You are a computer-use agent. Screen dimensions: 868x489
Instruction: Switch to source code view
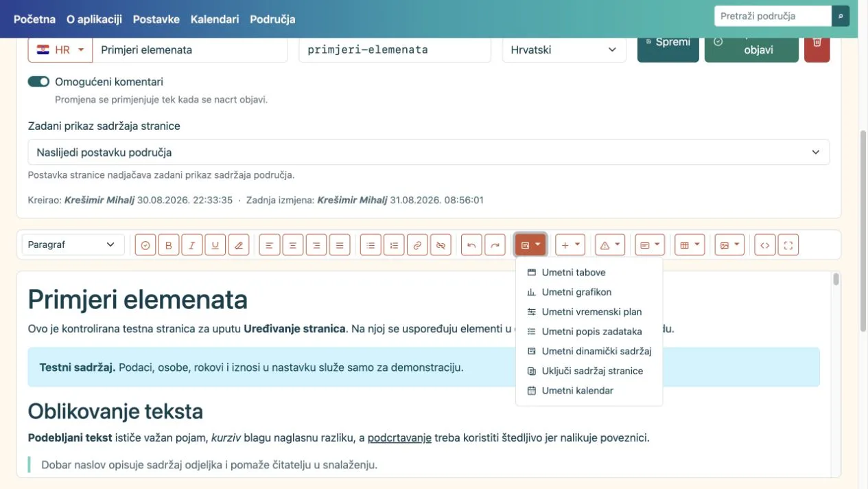click(765, 245)
